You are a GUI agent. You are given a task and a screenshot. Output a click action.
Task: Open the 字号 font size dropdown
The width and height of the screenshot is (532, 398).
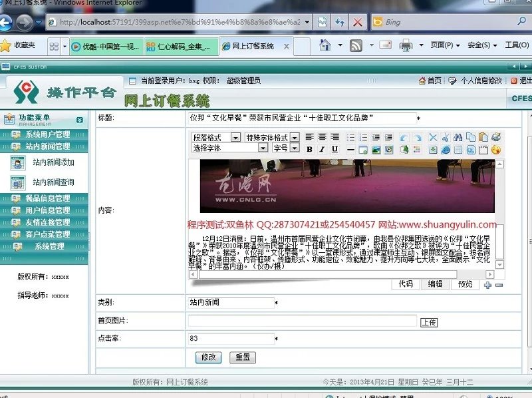[295, 148]
